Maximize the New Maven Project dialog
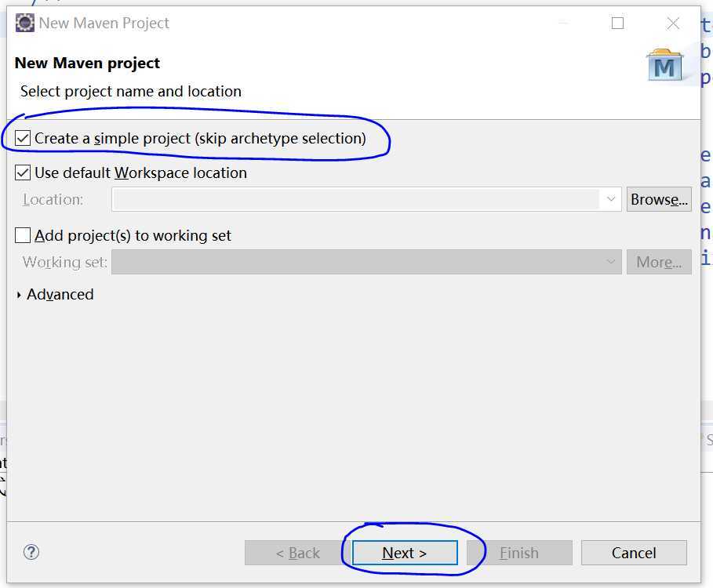 [x=617, y=24]
